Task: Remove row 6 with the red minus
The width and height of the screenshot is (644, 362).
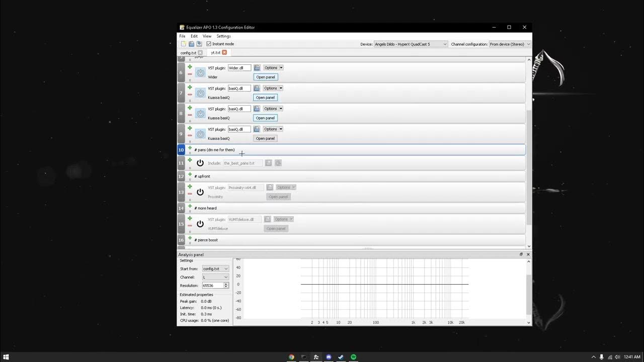Action: pyautogui.click(x=190, y=74)
